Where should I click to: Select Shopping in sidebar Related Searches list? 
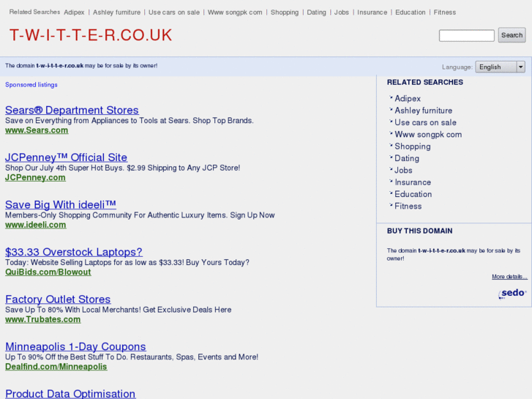413,146
